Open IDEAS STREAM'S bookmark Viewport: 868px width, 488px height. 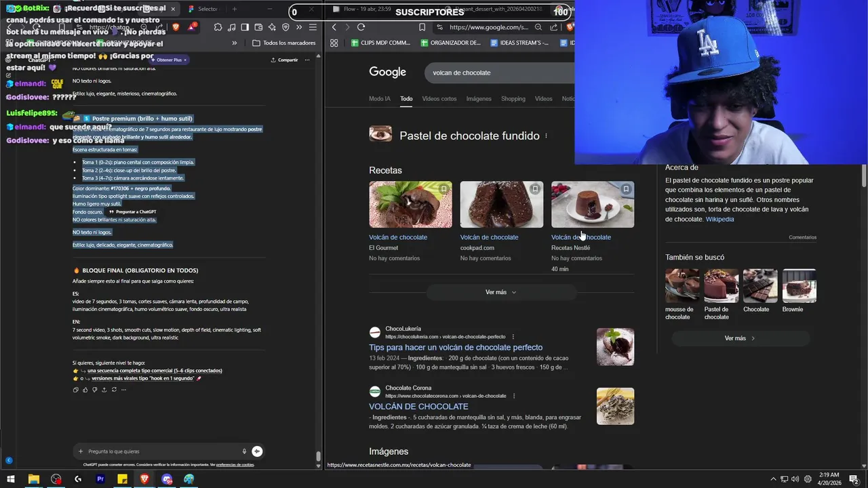pos(519,43)
